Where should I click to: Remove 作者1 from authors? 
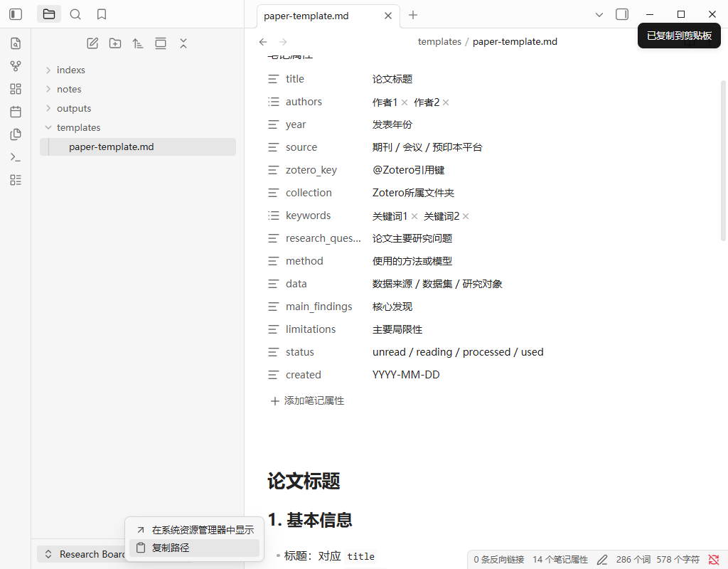click(x=405, y=102)
